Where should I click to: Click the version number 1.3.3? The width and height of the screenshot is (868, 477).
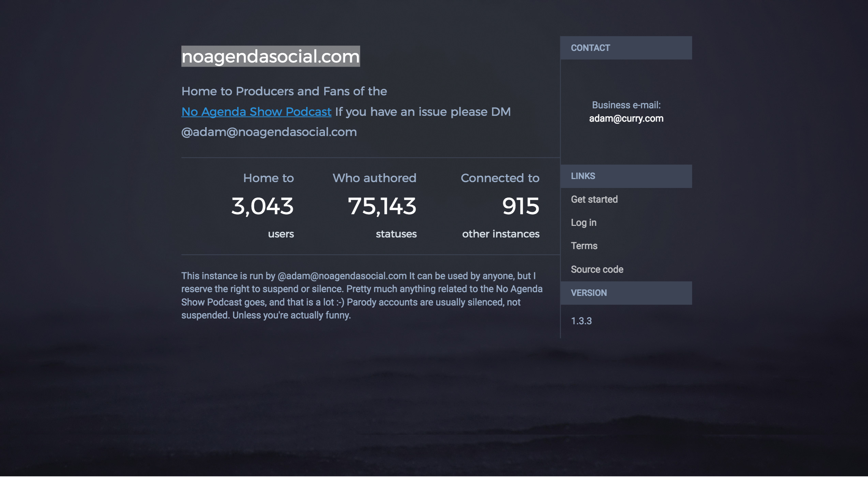(581, 321)
